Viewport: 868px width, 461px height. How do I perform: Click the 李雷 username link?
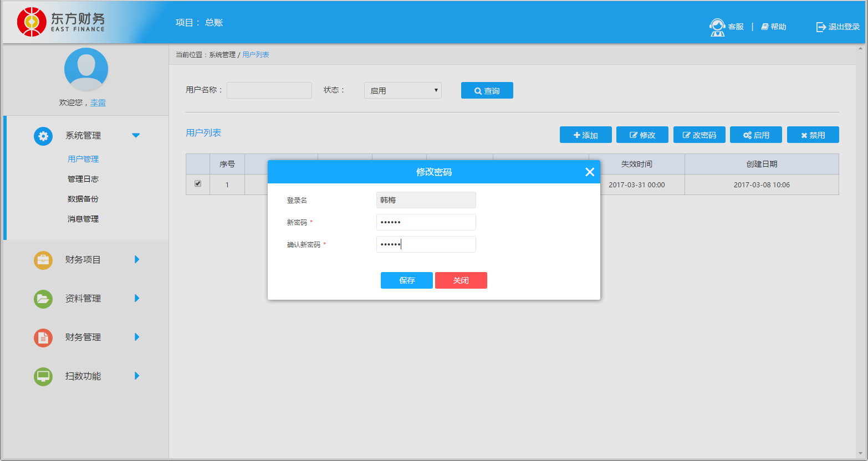[x=98, y=103]
